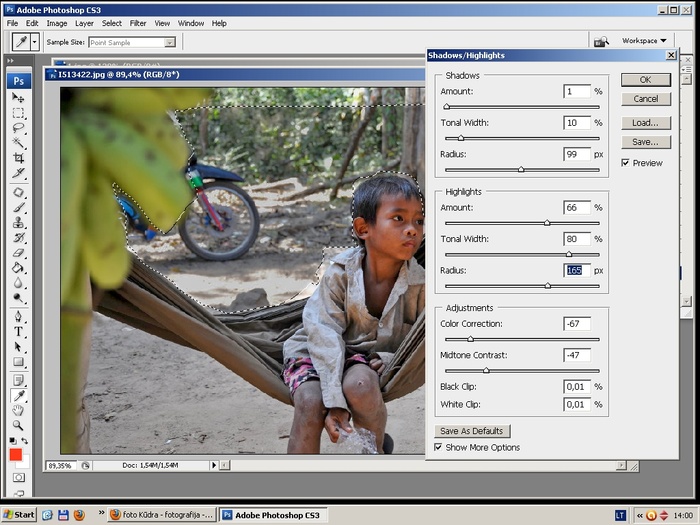Select the Move tool
The image size is (700, 525).
(x=18, y=98)
